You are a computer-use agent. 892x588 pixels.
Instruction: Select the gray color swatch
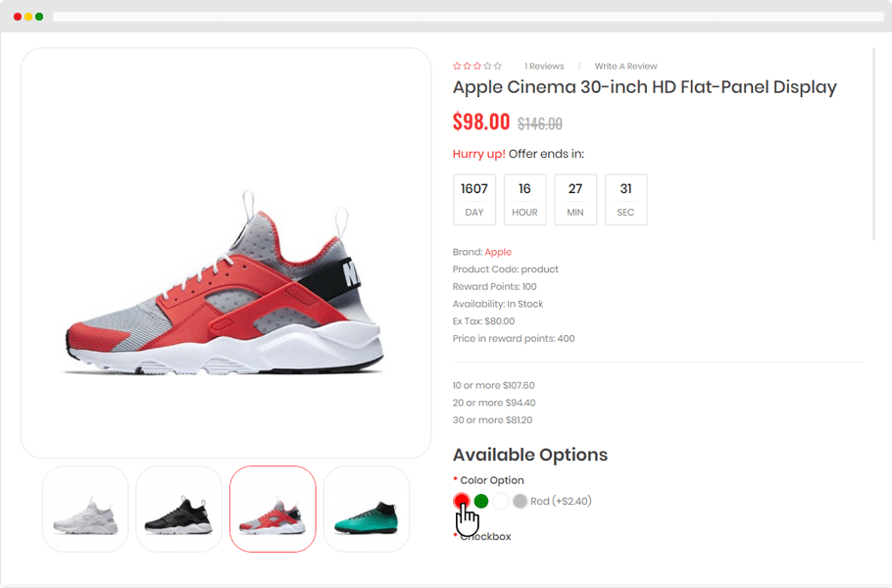(520, 501)
